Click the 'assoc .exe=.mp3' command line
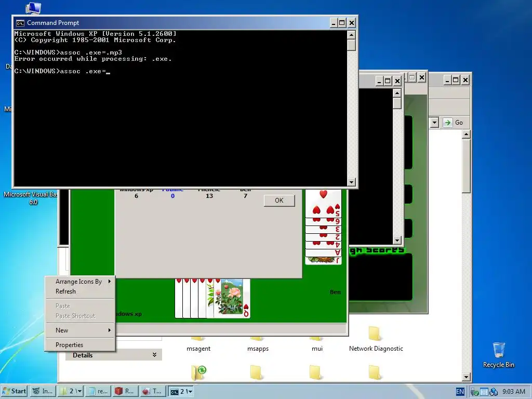Viewport: 532px width, 399px height. tap(68, 52)
